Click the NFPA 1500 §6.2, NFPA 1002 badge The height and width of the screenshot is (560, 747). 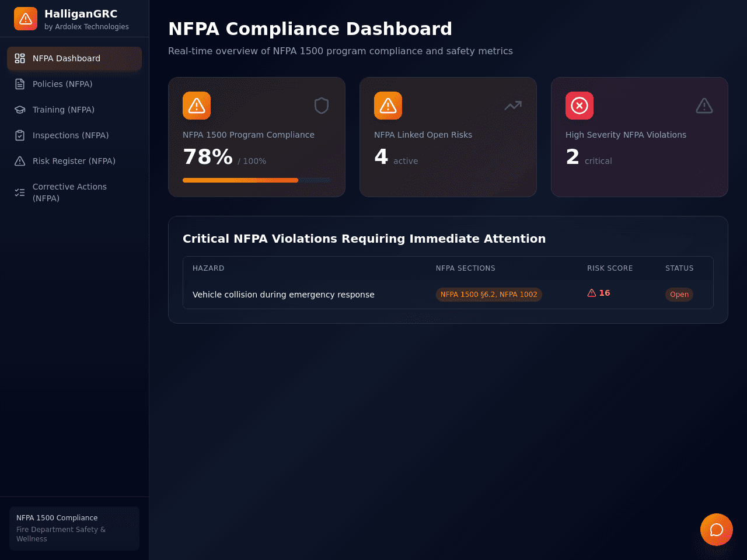coord(489,295)
